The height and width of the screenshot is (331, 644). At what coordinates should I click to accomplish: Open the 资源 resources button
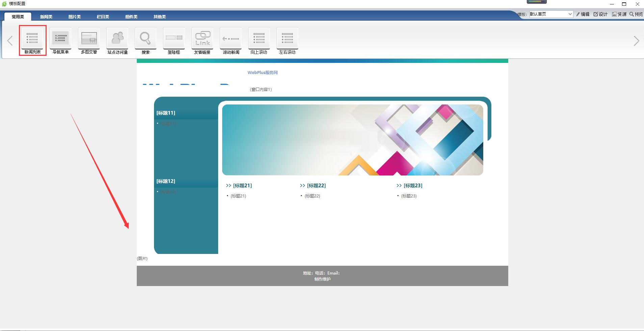[619, 14]
